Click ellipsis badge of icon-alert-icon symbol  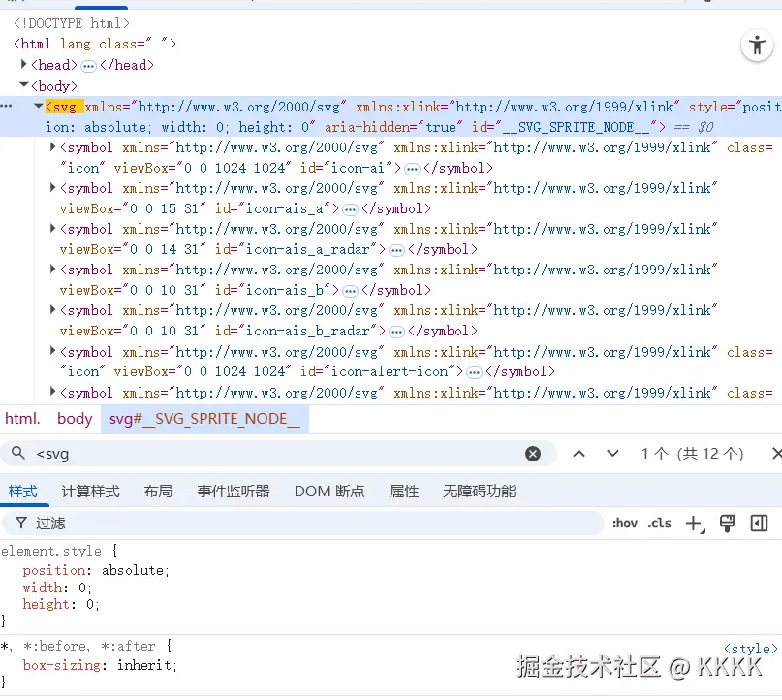tap(474, 372)
